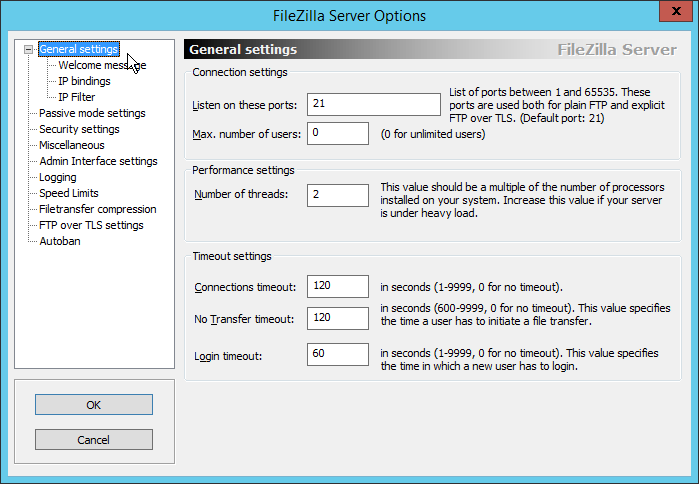Select Admin Interface settings
The image size is (699, 484).
[99, 161]
